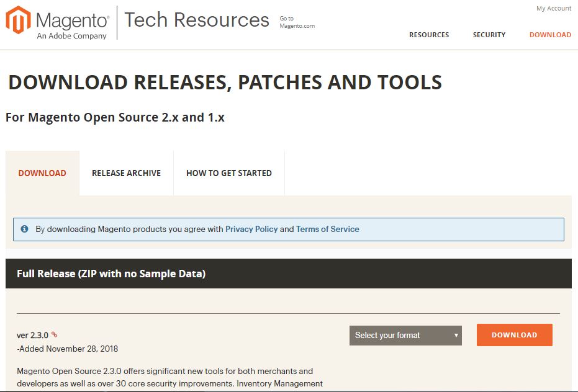Click the Tech Resources site title
The width and height of the screenshot is (578, 392).
pos(197,20)
